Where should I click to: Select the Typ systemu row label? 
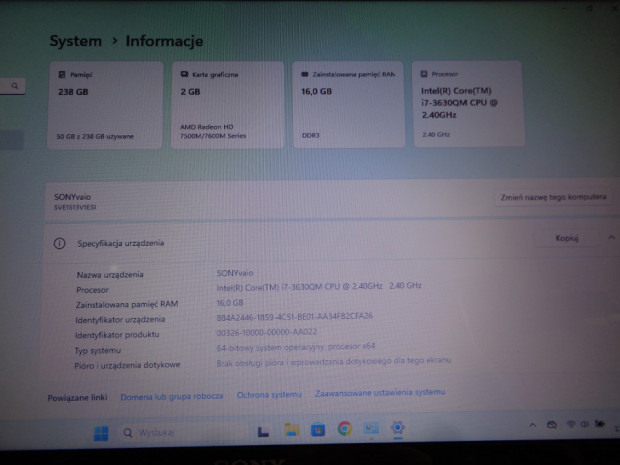click(x=98, y=350)
